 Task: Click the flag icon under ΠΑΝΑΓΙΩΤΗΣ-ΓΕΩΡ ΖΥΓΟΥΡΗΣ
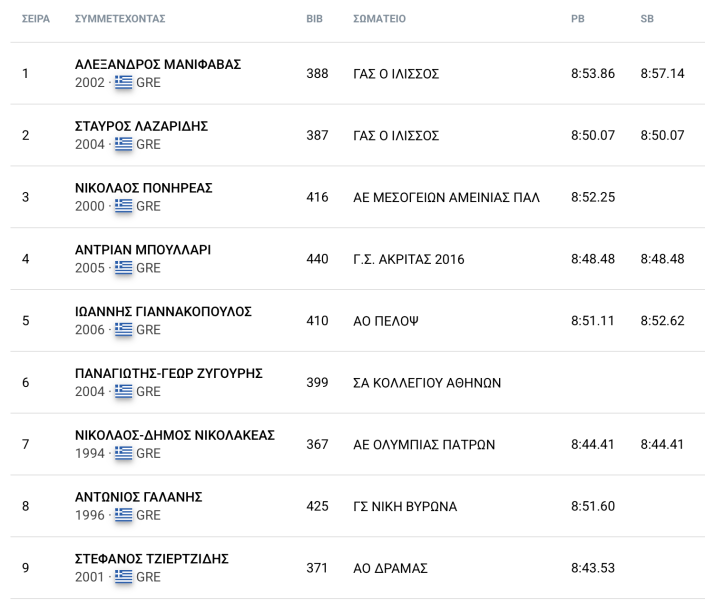(x=123, y=392)
